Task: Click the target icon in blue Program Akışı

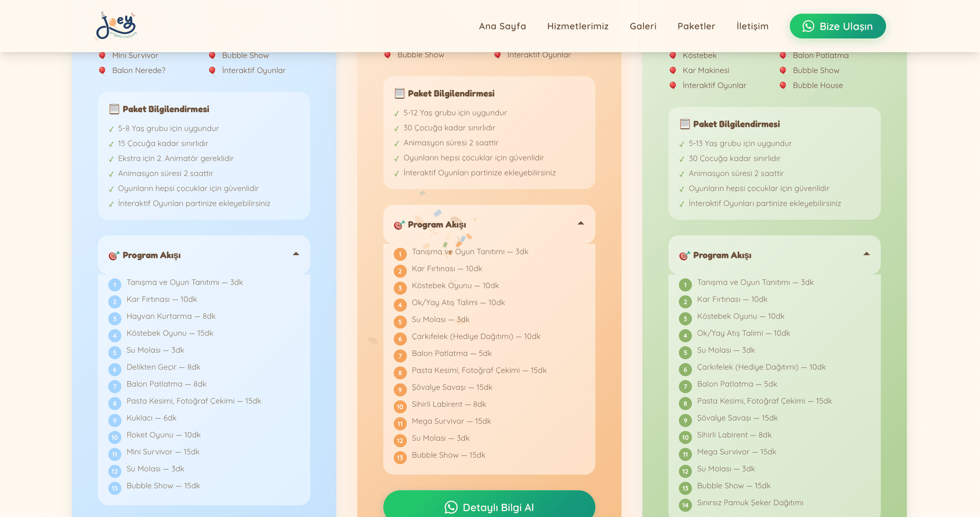Action: click(x=114, y=256)
